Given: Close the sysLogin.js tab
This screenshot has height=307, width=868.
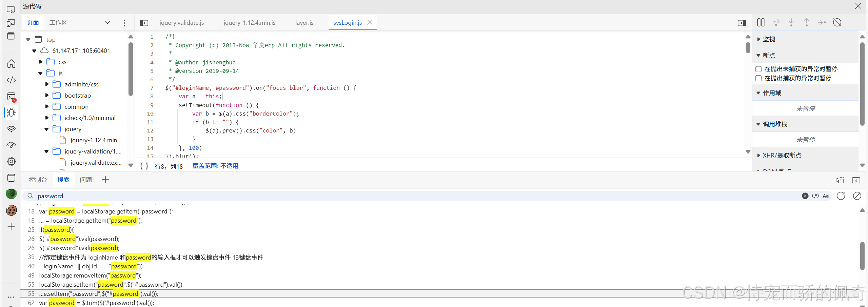Looking at the screenshot, I should (x=370, y=22).
